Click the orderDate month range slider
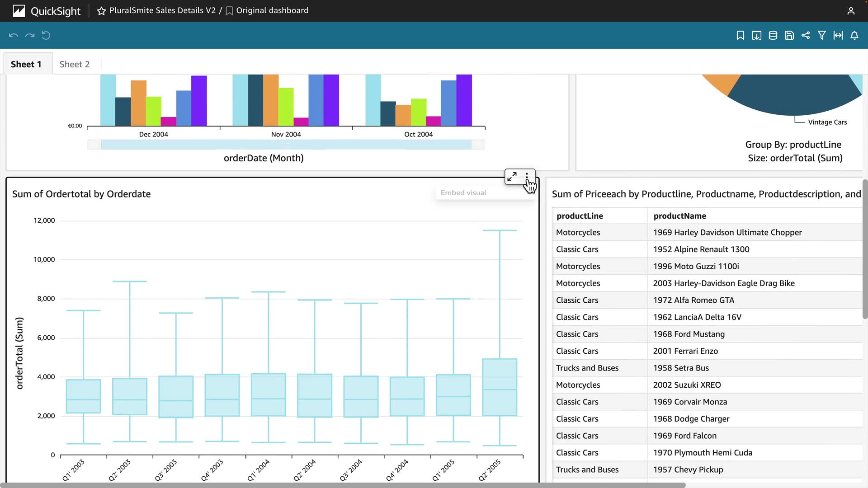 [286, 145]
